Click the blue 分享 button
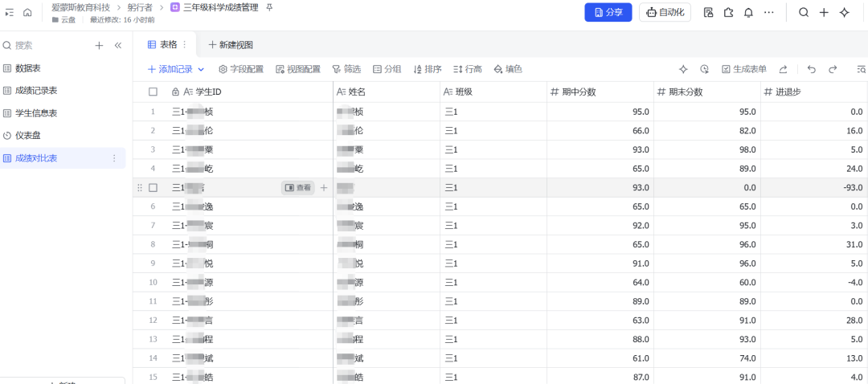This screenshot has width=868, height=384. point(608,12)
